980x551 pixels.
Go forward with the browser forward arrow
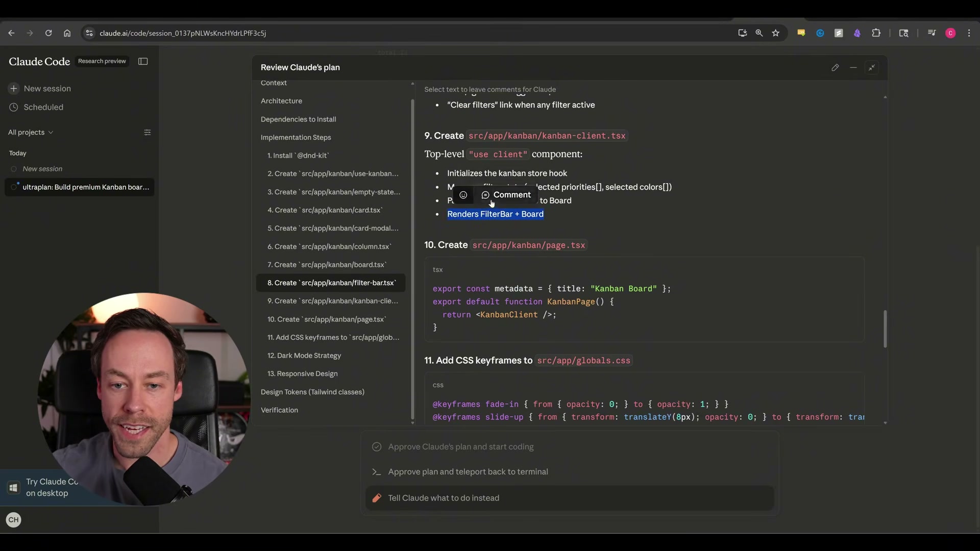(x=30, y=33)
